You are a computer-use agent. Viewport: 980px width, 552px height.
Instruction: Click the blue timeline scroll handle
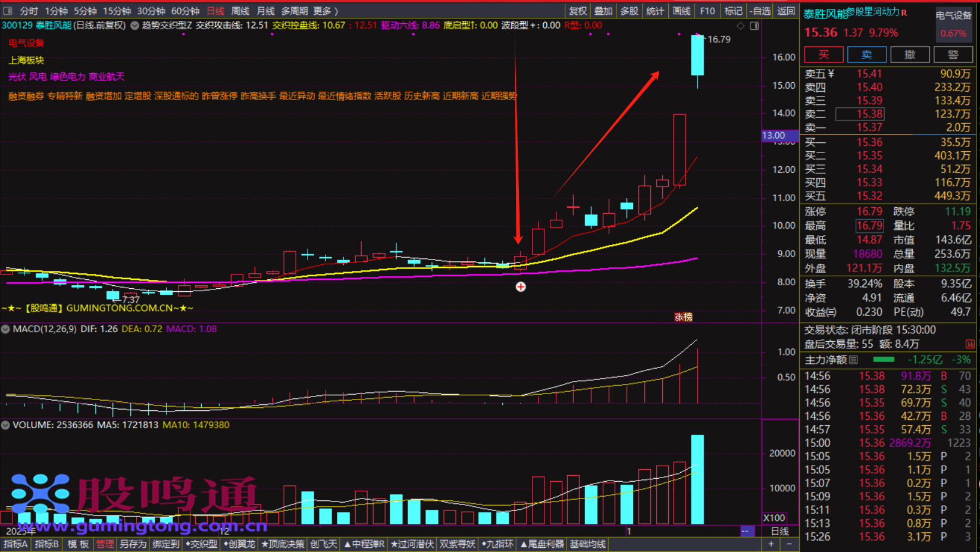pyautogui.click(x=746, y=531)
